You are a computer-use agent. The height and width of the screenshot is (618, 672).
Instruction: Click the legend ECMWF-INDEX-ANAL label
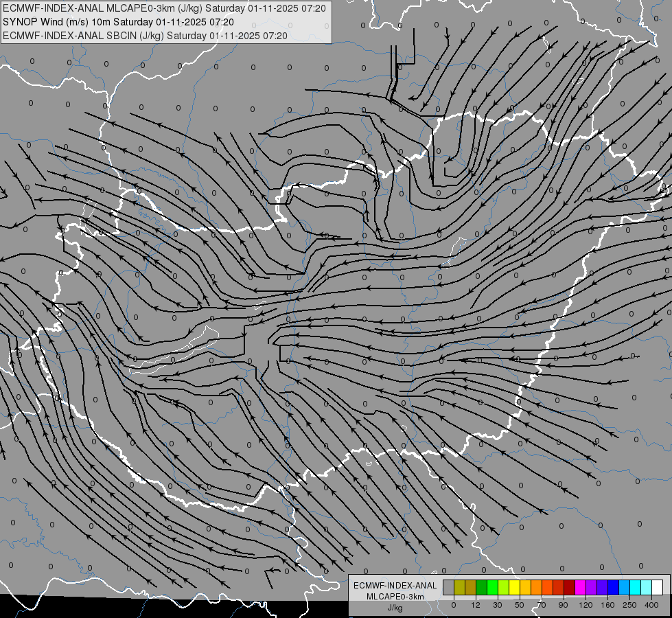tap(395, 586)
